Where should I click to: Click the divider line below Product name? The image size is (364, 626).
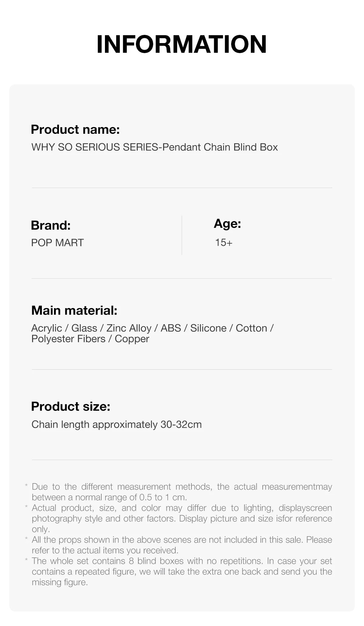(x=182, y=188)
